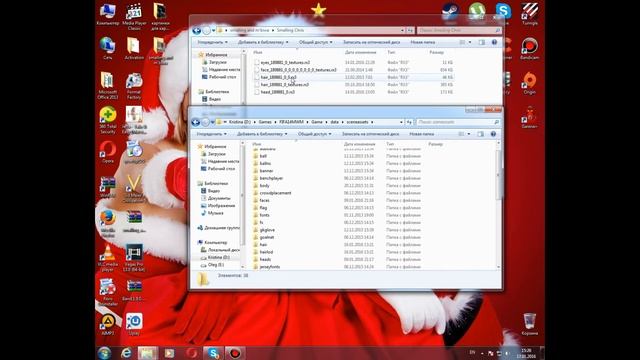Switch to Skype on the taskbar
Image resolution: width=640 pixels, height=360 pixels.
point(213,353)
